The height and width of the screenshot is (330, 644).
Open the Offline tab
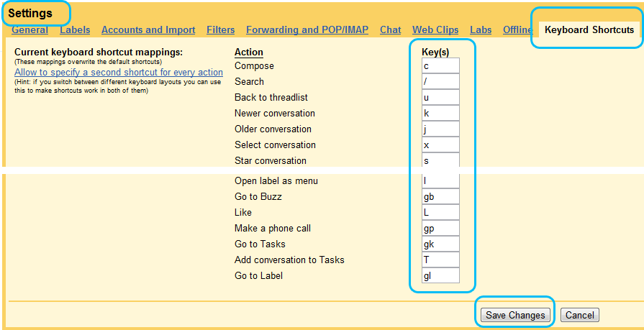pos(517,30)
